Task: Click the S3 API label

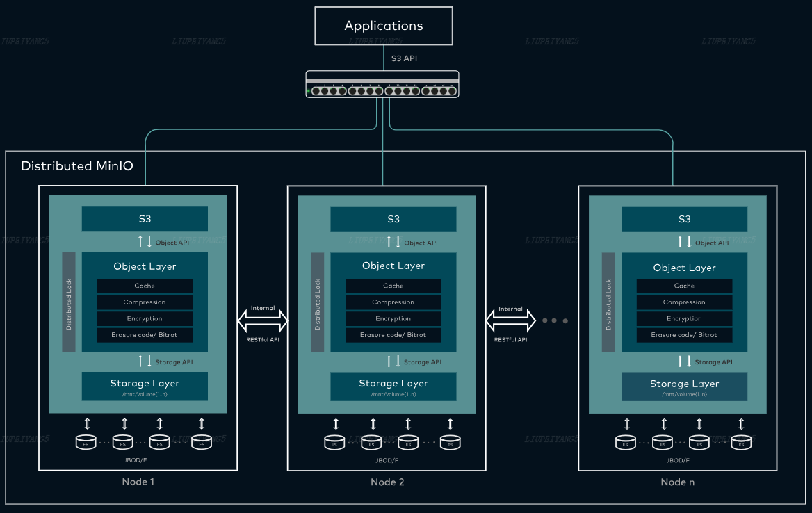Action: point(404,58)
